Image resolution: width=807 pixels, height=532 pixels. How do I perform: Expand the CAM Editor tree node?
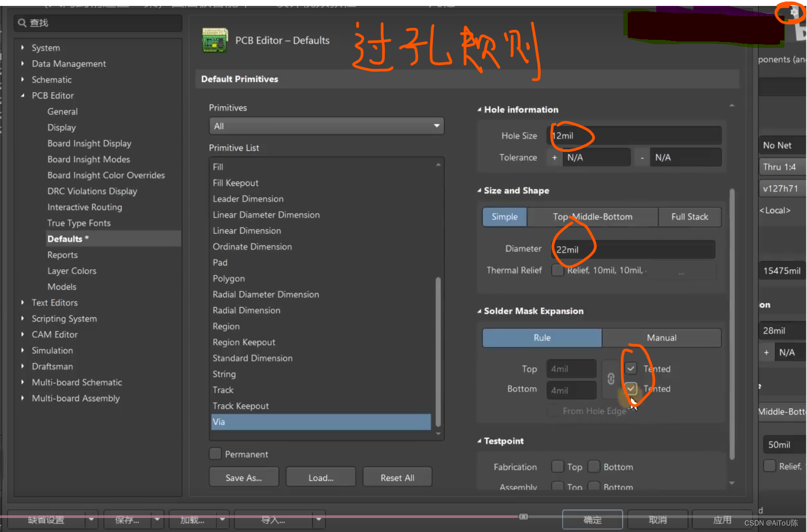pyautogui.click(x=23, y=334)
